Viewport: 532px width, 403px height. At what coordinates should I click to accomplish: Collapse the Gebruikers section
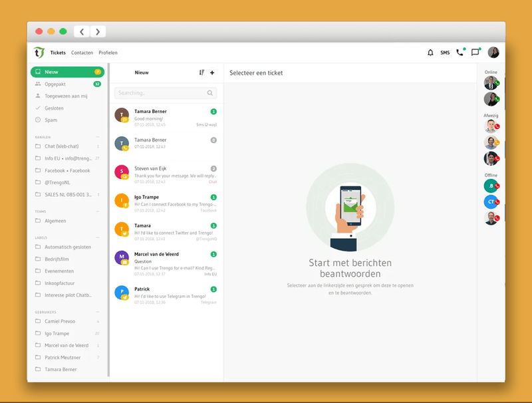(98, 312)
